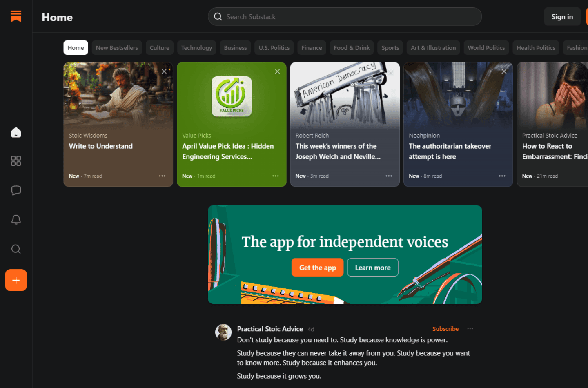Click the '8m read' label

pyautogui.click(x=433, y=176)
